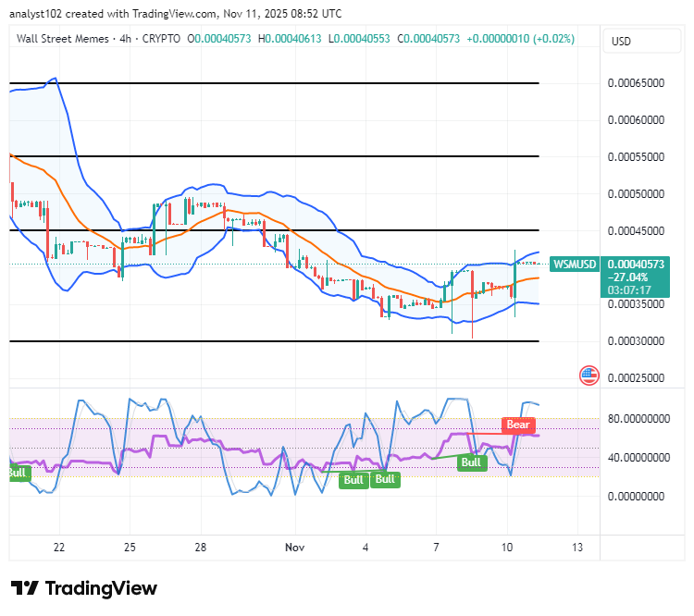Click the 0.00035000 price axis label
This screenshot has height=616, width=694.
point(636,304)
